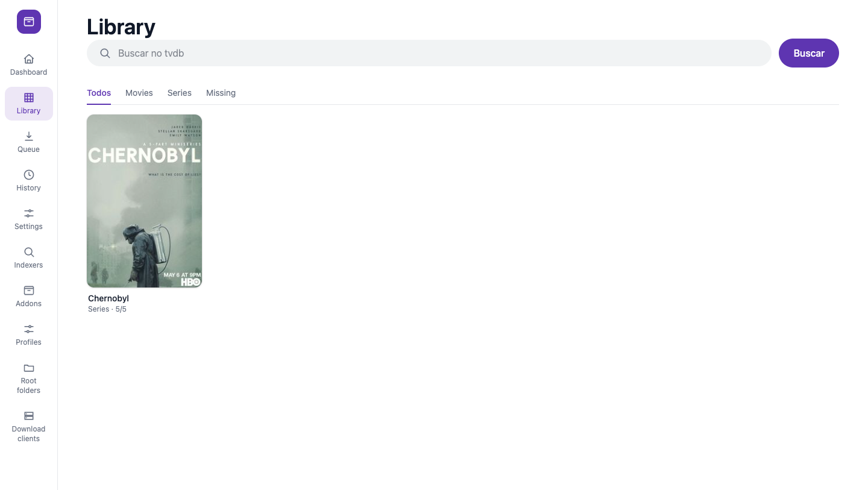This screenshot has width=868, height=490.
Task: Open the Queue download icon
Action: click(29, 136)
